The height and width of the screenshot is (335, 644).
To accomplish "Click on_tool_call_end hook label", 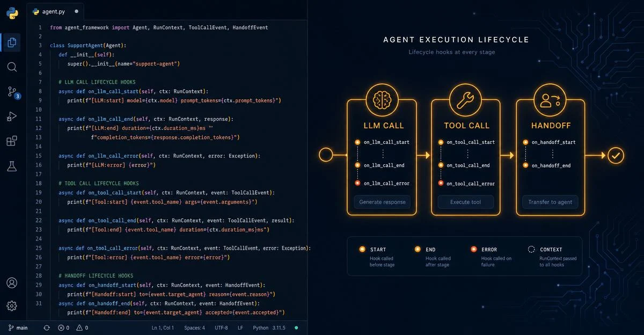I will coord(468,165).
